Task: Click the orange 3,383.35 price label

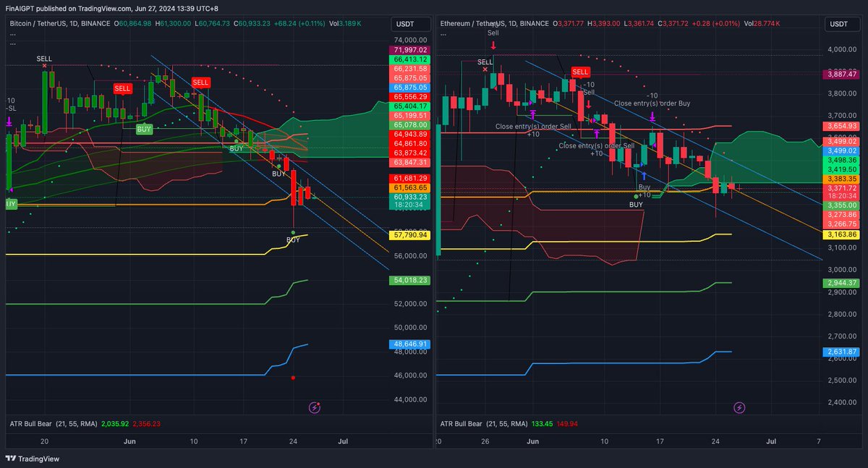Action: tap(840, 179)
